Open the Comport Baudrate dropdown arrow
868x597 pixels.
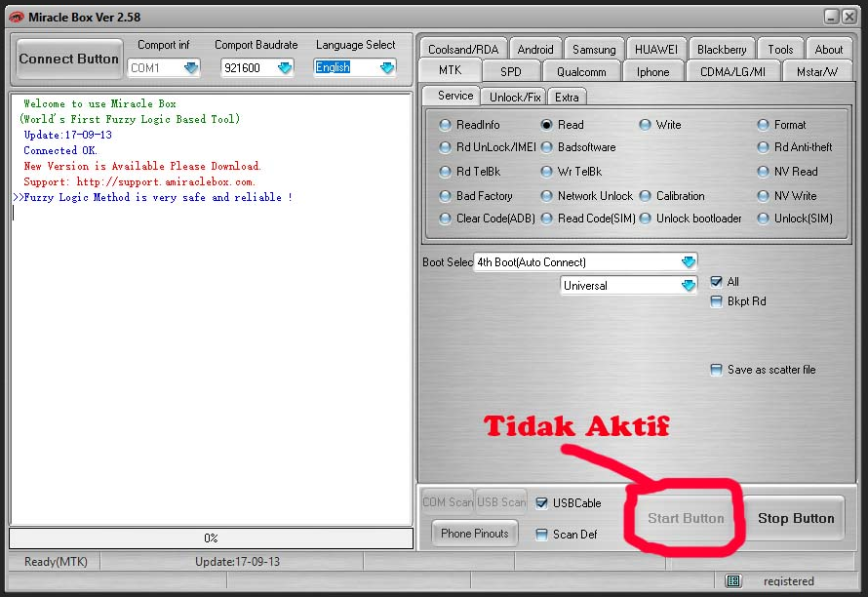click(x=285, y=67)
